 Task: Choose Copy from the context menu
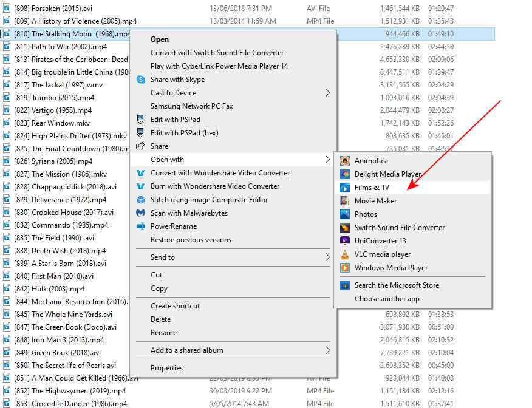(x=159, y=288)
